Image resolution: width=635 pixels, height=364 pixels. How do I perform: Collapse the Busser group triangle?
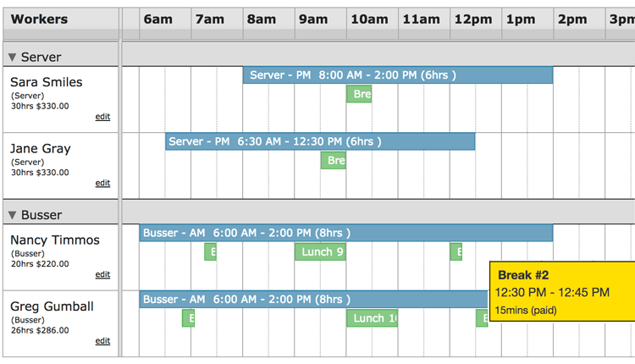click(x=12, y=215)
